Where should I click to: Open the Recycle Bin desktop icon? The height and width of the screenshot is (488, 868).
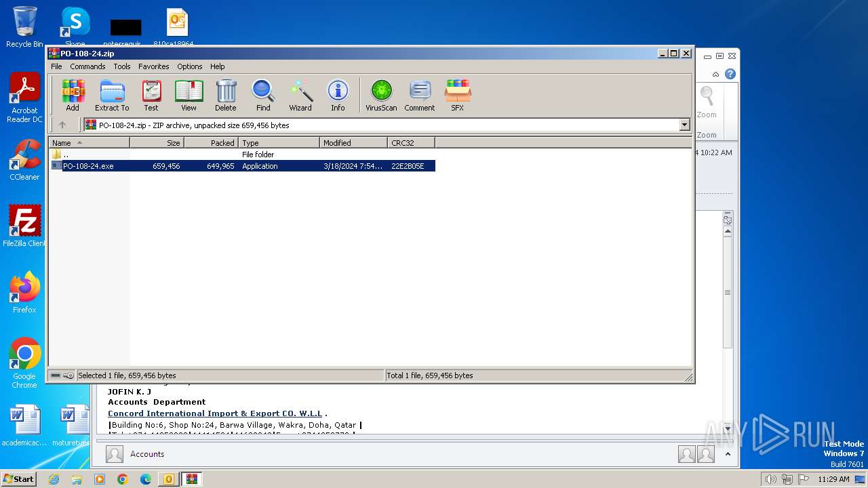(x=24, y=27)
